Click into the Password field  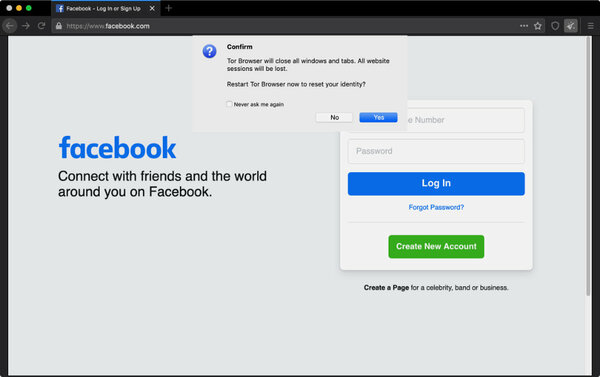(x=436, y=151)
